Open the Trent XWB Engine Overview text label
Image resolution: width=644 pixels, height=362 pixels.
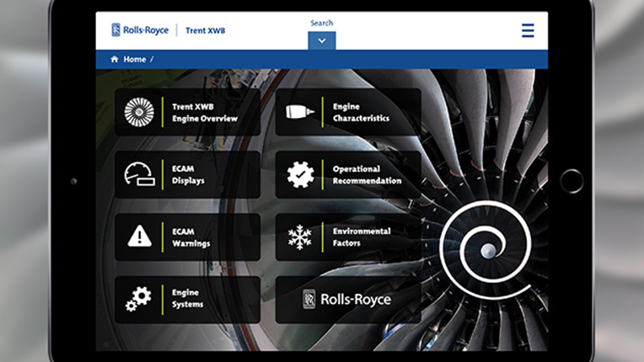(205, 113)
